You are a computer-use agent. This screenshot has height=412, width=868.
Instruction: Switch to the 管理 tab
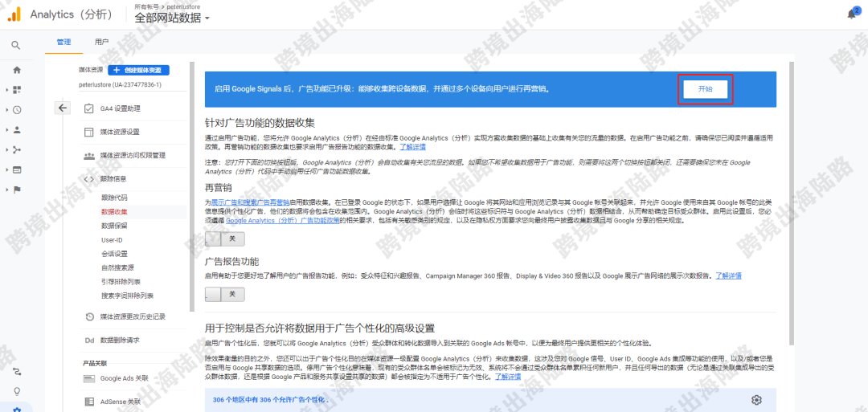(x=63, y=42)
